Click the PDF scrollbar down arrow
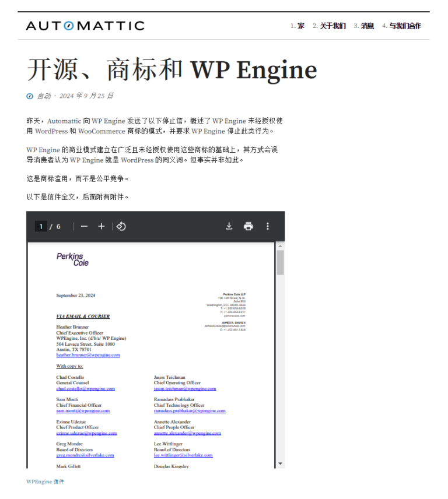 (280, 463)
